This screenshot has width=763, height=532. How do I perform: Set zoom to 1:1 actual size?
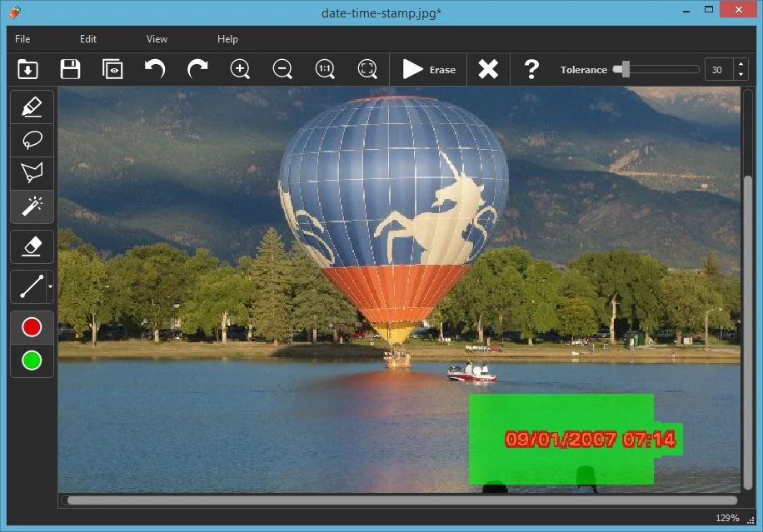(325, 69)
